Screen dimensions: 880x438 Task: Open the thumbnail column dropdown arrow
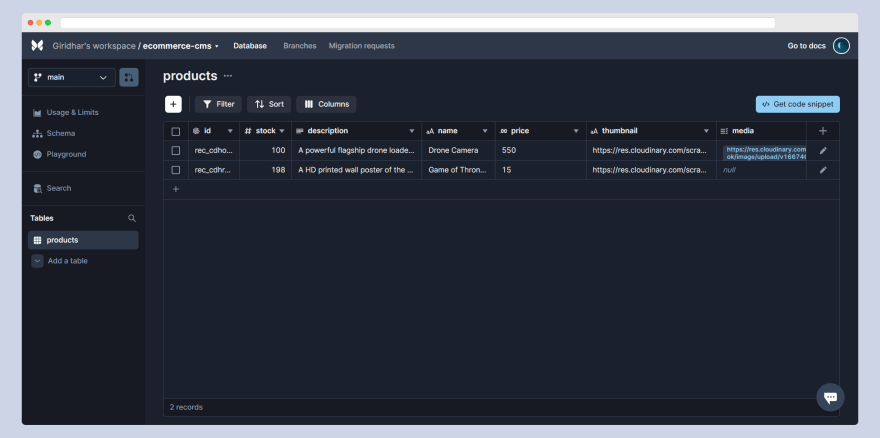[707, 131]
